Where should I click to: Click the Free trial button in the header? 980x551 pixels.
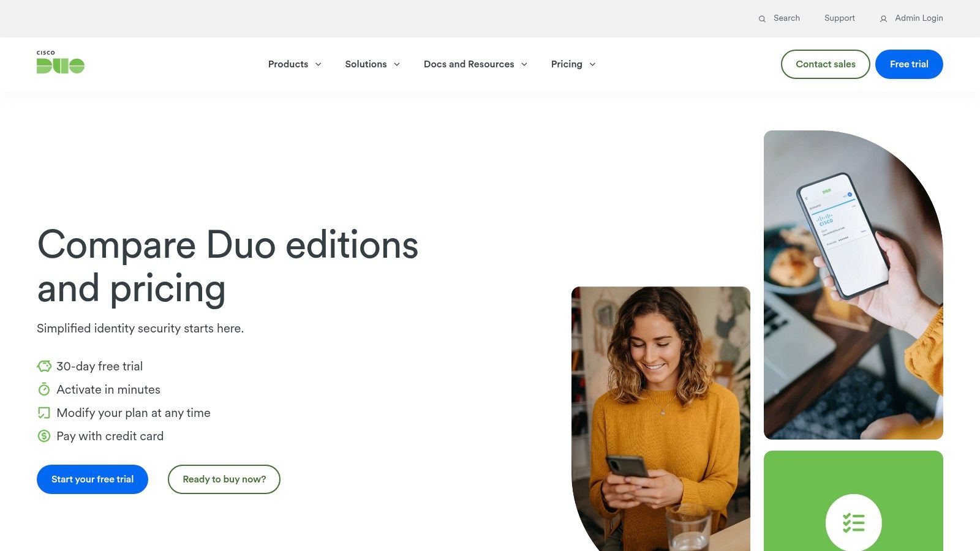tap(909, 64)
